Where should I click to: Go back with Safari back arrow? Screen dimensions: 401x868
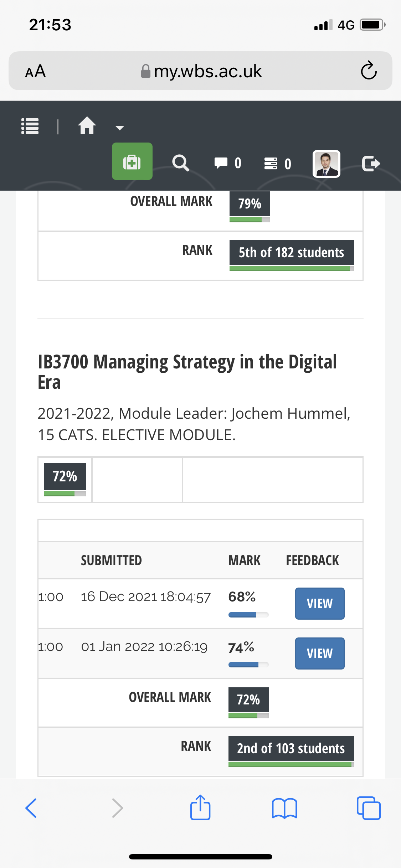coord(31,808)
